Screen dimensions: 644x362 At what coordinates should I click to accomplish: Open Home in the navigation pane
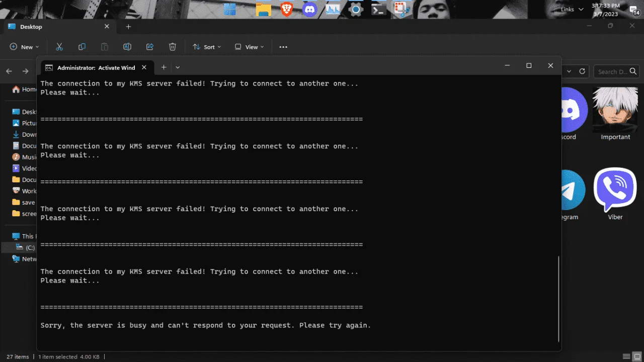click(25, 89)
